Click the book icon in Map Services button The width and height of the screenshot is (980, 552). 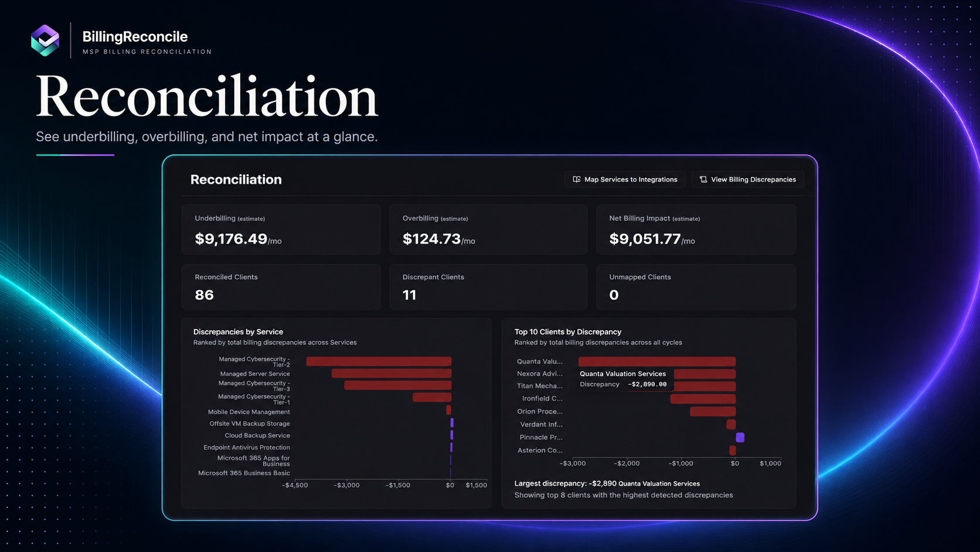(x=577, y=180)
